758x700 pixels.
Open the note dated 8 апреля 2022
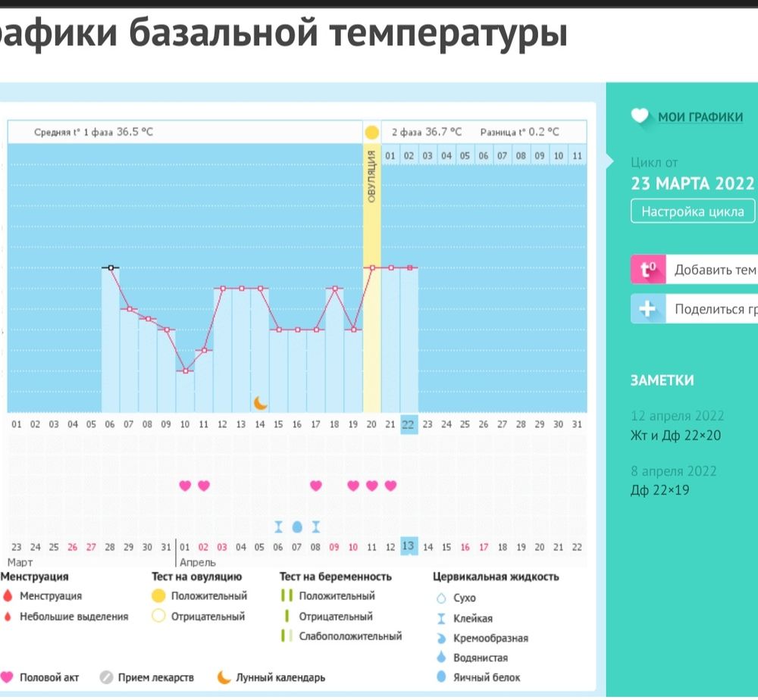(673, 481)
